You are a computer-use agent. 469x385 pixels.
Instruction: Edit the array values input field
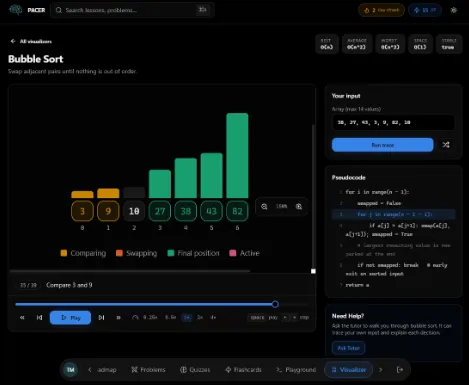[393, 122]
